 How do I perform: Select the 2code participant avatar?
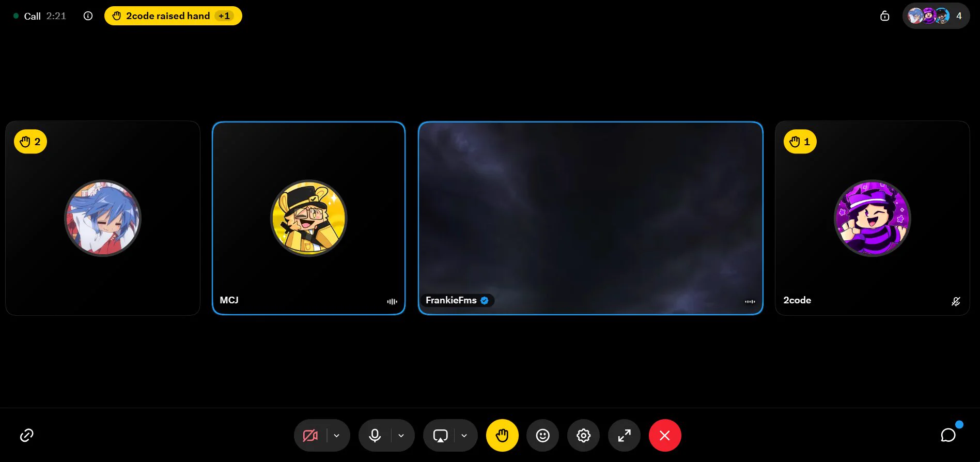[873, 218]
